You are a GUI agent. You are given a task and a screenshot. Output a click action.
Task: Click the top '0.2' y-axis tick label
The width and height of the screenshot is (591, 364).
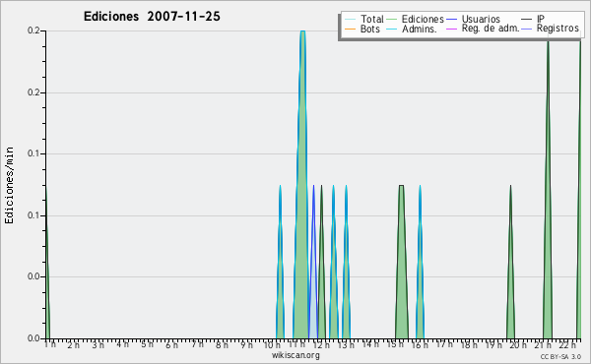(33, 30)
